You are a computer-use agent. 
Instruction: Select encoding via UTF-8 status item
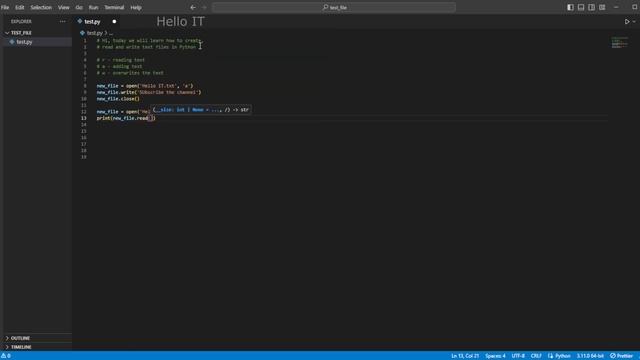(x=518, y=356)
